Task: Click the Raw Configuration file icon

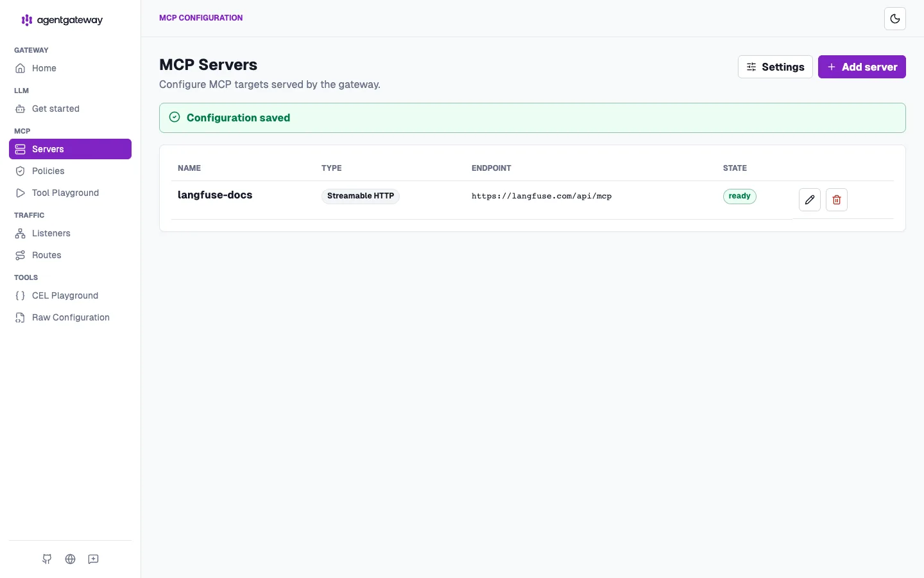Action: coord(21,317)
